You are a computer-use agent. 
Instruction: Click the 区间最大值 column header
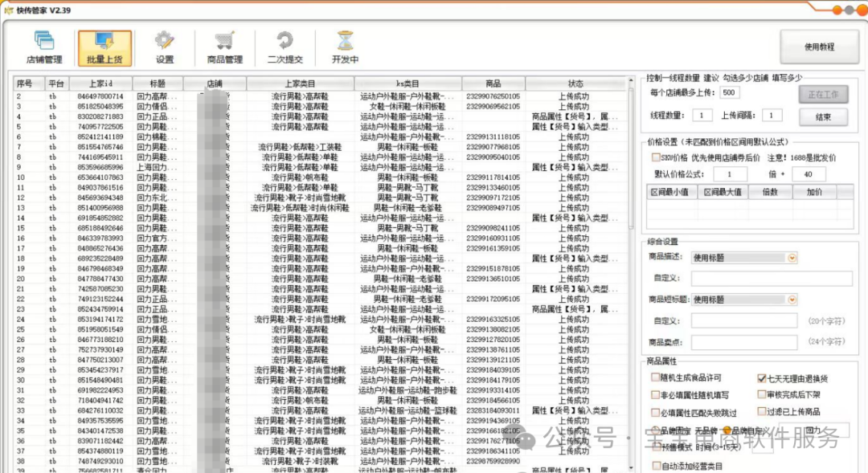(x=723, y=192)
